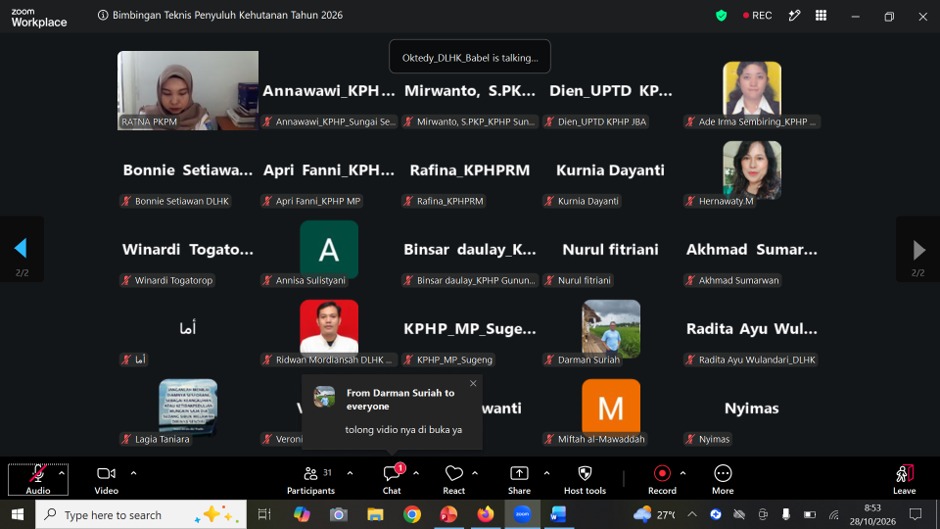Open annotation pen tool icon
The image size is (940, 529).
794,16
